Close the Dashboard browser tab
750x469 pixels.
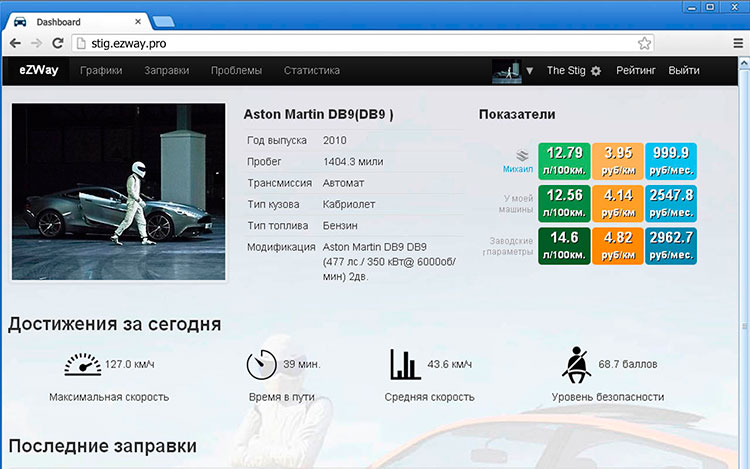click(x=138, y=22)
